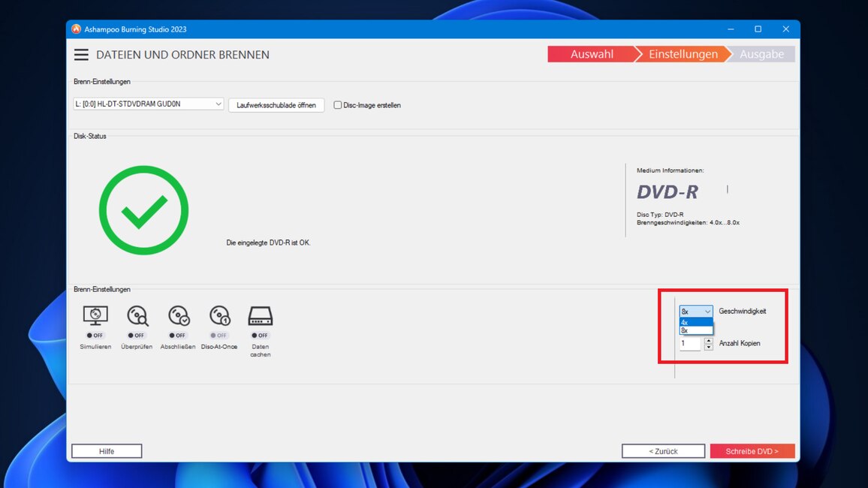Click the Abschließen disc icon
868x488 pixels.
click(x=179, y=315)
